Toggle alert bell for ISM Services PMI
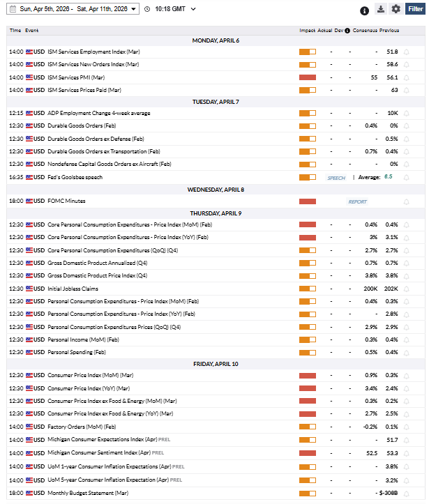The image size is (429, 504). click(x=407, y=77)
